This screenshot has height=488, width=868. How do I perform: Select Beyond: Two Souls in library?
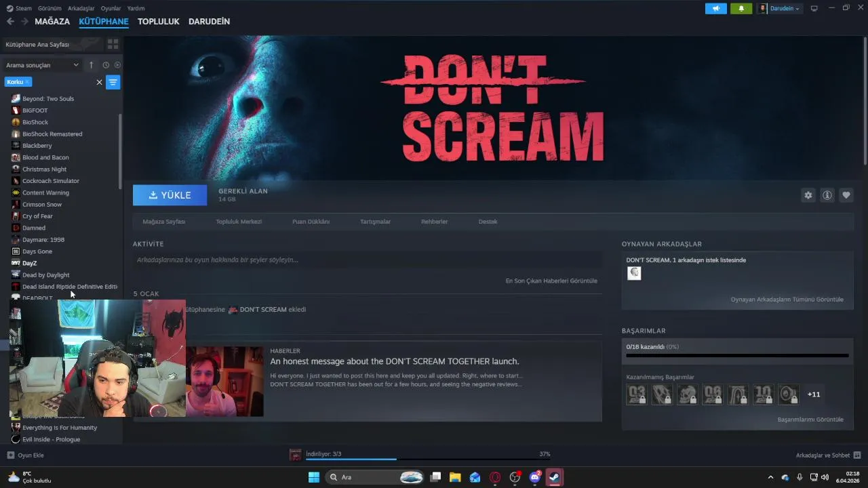coord(48,99)
